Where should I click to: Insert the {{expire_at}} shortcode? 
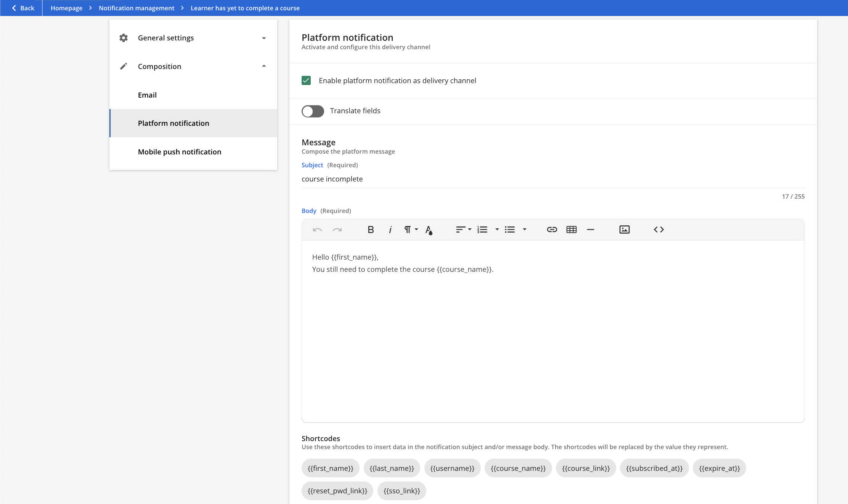tap(719, 468)
